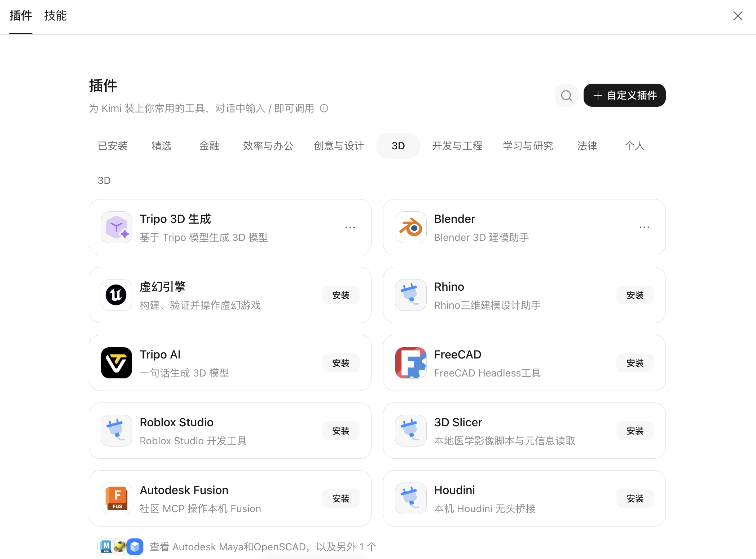The image size is (756, 559).
Task: Install the Rhino plugin
Action: pos(635,295)
